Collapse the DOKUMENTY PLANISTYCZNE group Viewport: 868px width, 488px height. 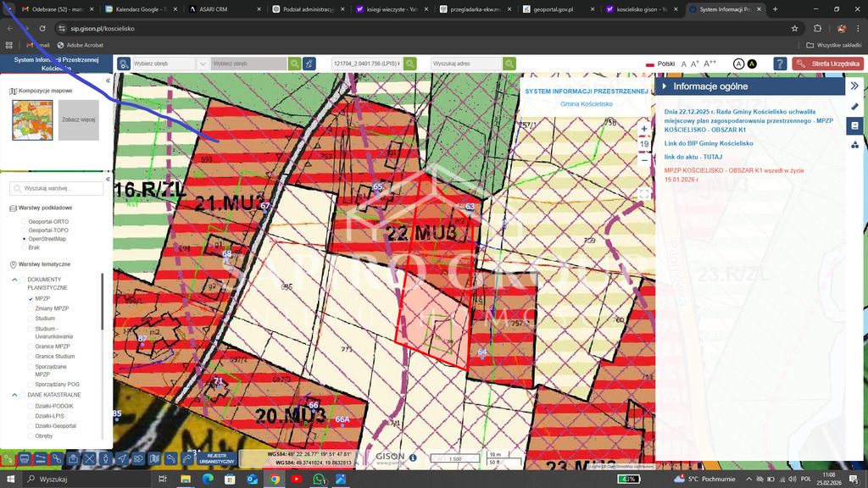click(14, 280)
